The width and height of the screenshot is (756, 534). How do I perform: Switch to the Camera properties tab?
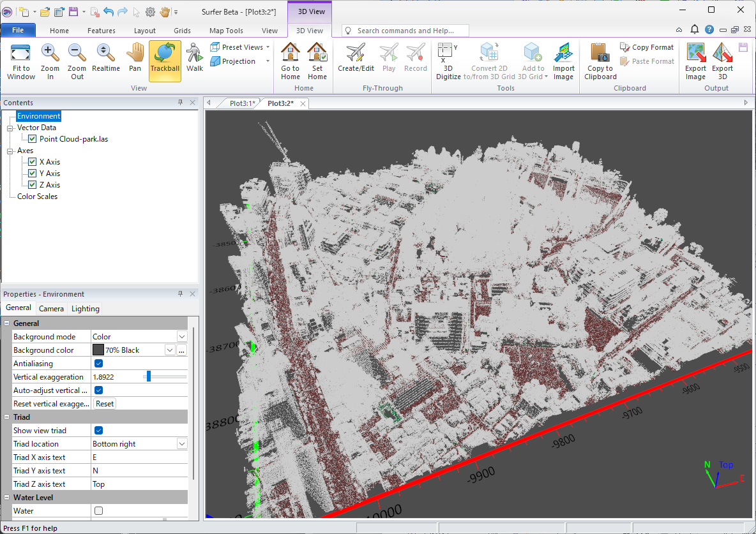click(51, 309)
